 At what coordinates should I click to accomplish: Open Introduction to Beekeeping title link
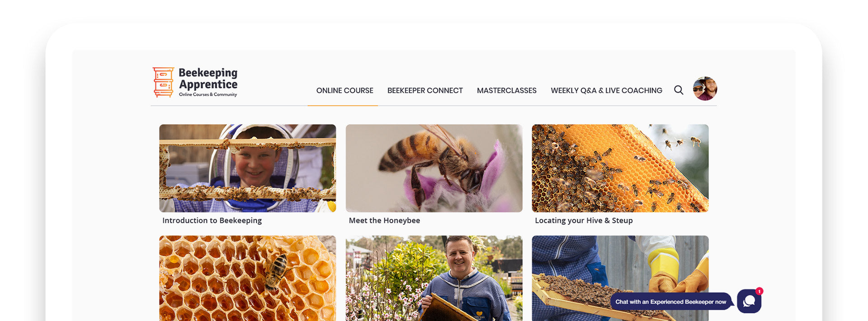point(212,220)
